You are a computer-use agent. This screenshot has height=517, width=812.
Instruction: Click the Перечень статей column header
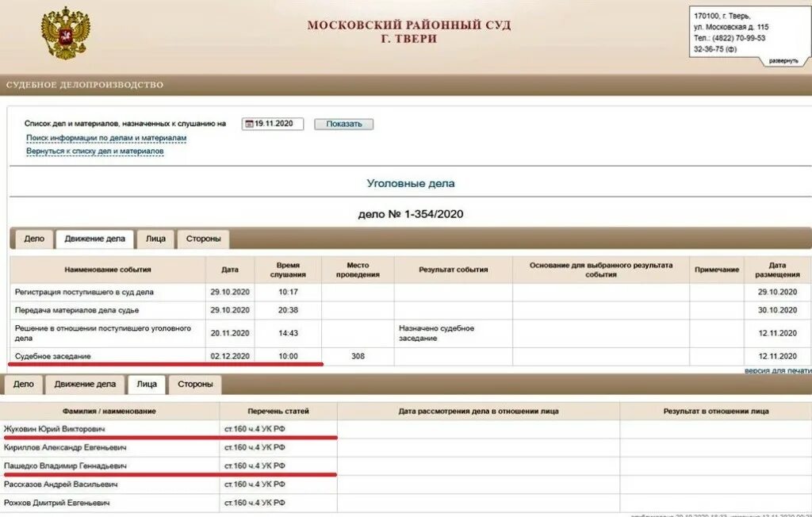click(x=278, y=412)
